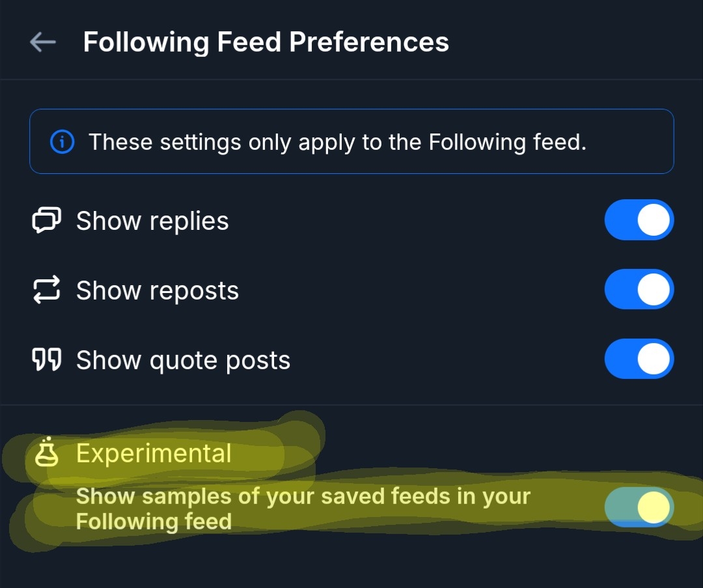Click the blue info circle icon
703x588 pixels.
coord(62,142)
